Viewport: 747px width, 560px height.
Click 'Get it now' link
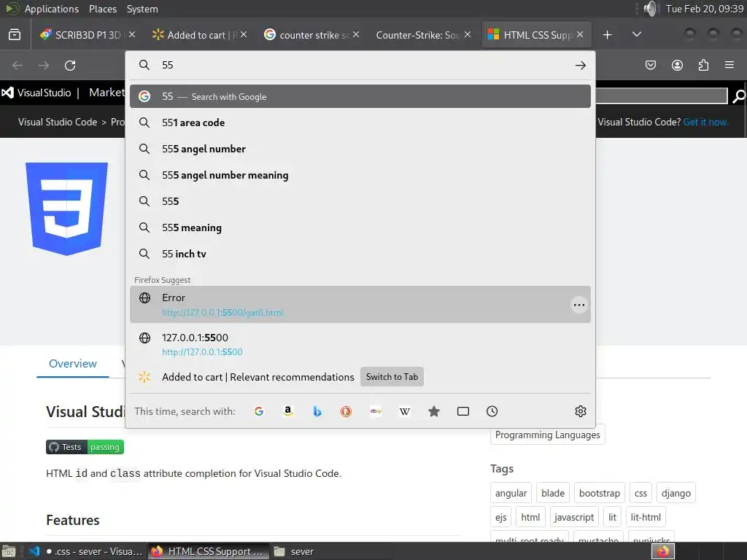705,122
